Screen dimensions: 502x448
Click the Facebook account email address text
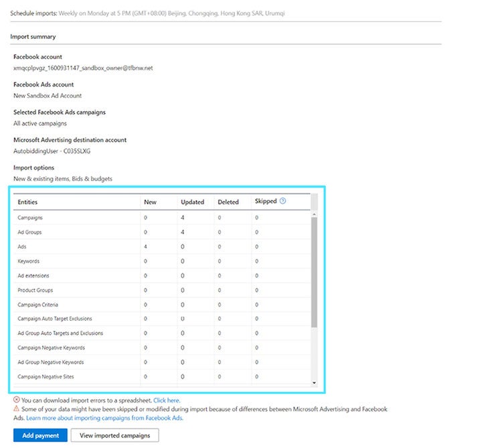tap(83, 68)
